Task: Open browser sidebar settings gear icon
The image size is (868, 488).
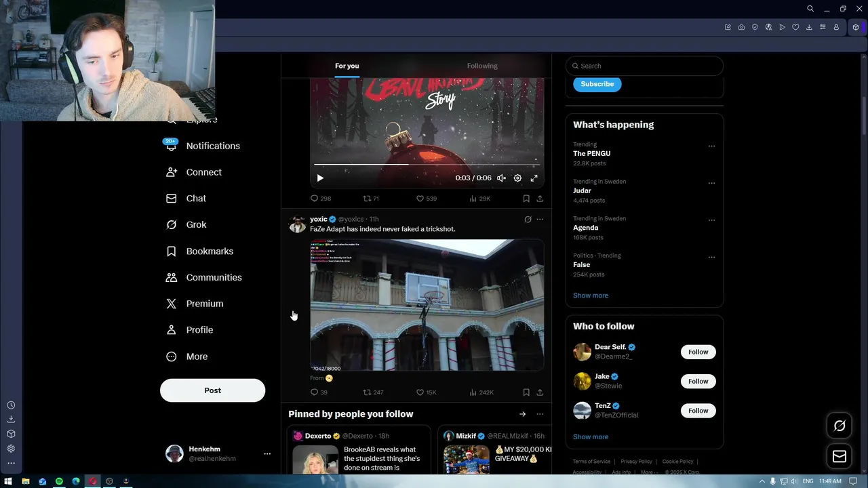Action: pos(11,449)
